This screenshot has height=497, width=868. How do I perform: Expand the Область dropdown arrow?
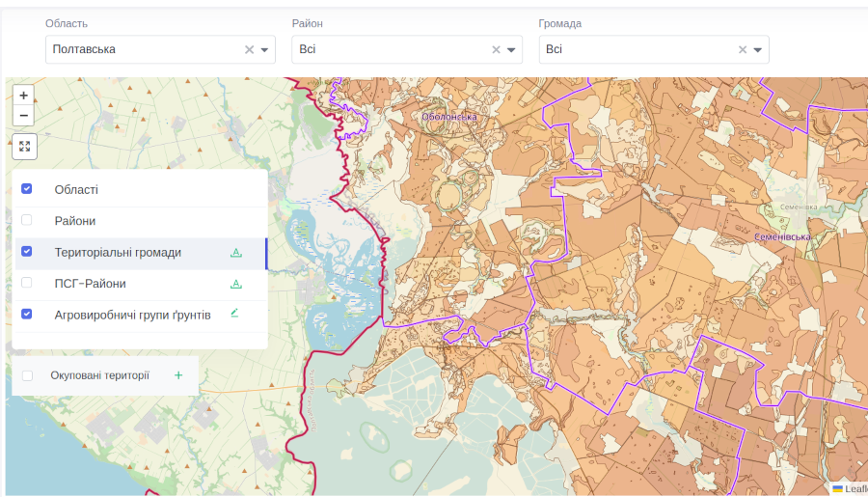coord(264,49)
